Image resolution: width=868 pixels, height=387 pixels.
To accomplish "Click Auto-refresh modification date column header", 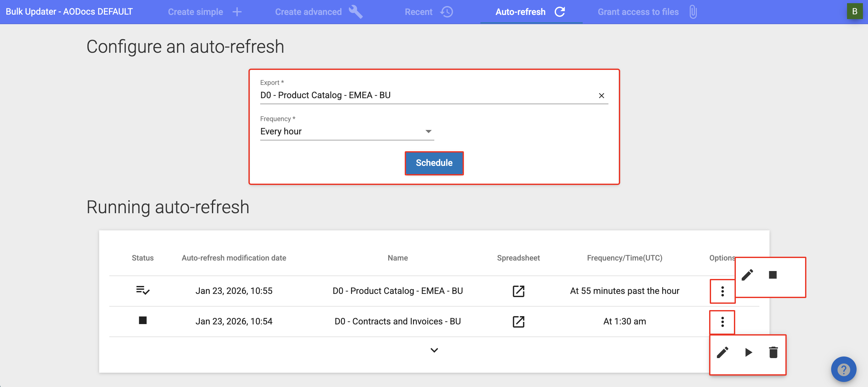I will pos(234,258).
